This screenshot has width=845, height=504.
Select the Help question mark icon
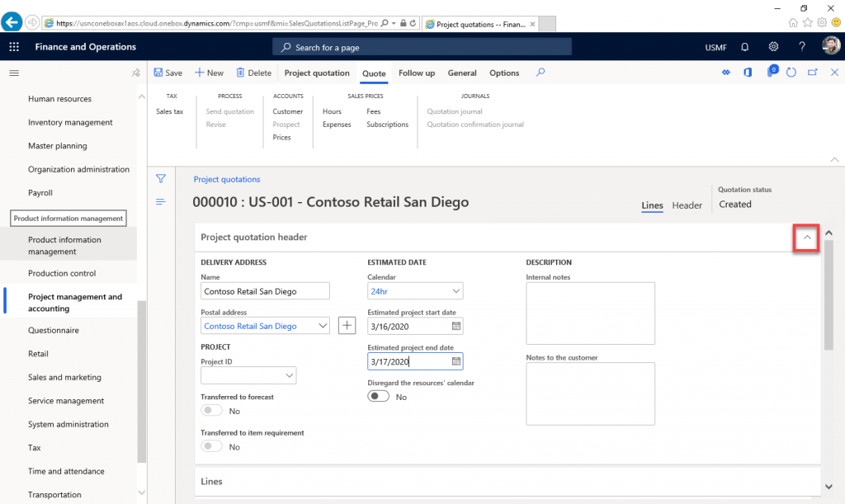click(803, 47)
